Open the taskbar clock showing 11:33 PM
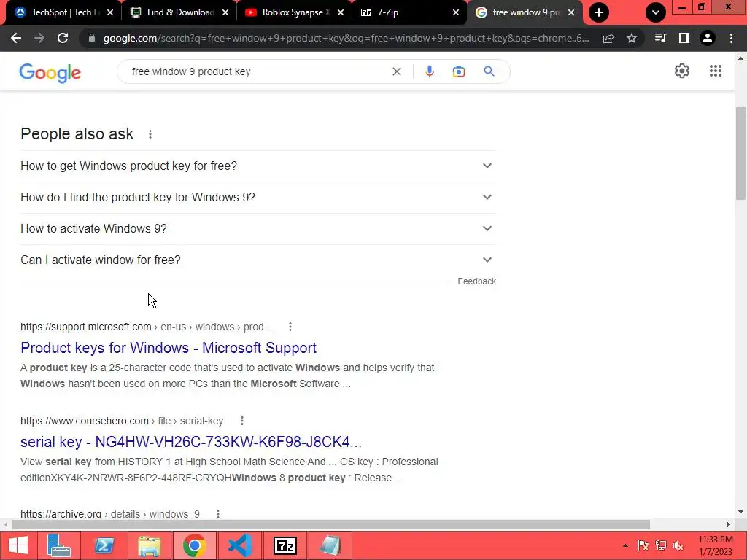Screen dimensions: 747x560 [715, 545]
